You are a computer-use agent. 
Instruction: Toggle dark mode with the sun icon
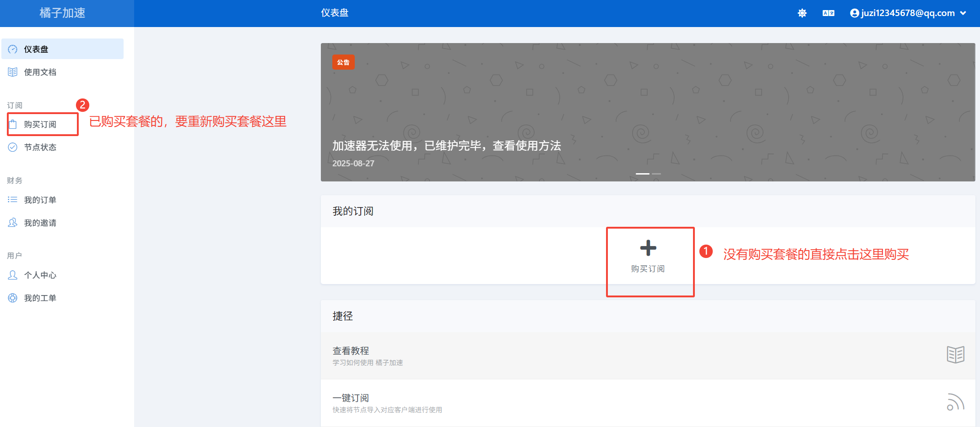[802, 13]
